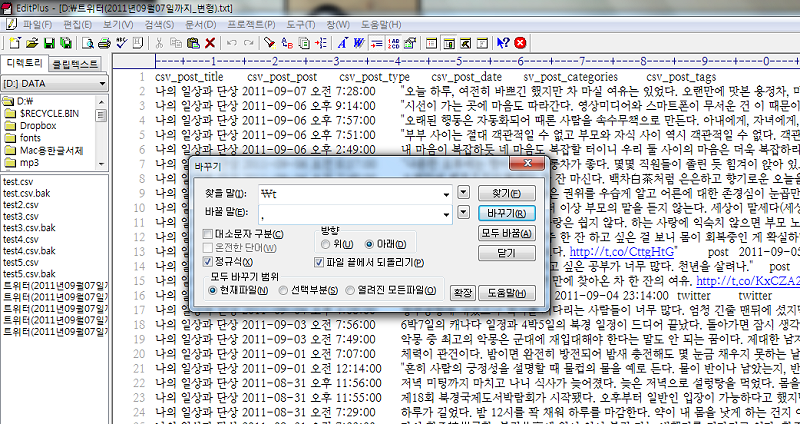Uncheck the 정규식 checkbox
This screenshot has width=800, height=424.
(x=207, y=262)
